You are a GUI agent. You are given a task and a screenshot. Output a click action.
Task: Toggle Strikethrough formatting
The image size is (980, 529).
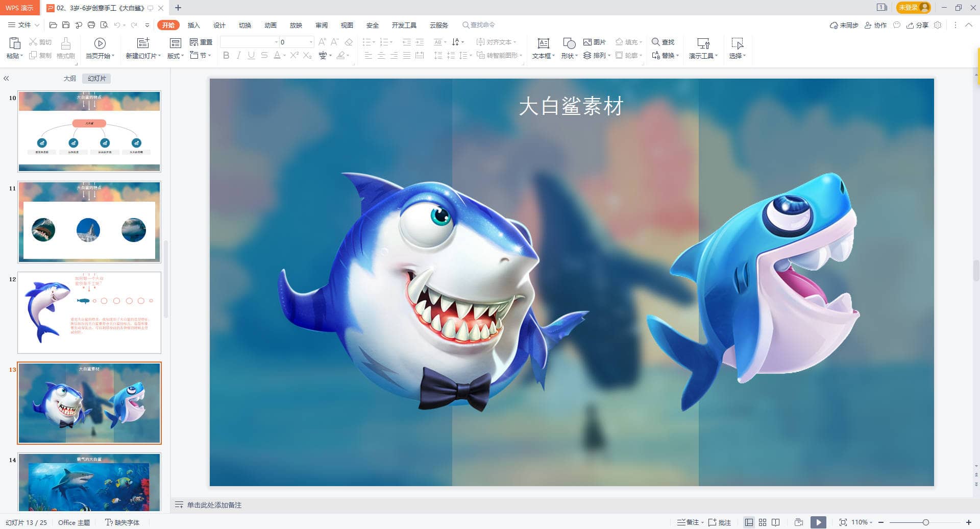coord(264,55)
